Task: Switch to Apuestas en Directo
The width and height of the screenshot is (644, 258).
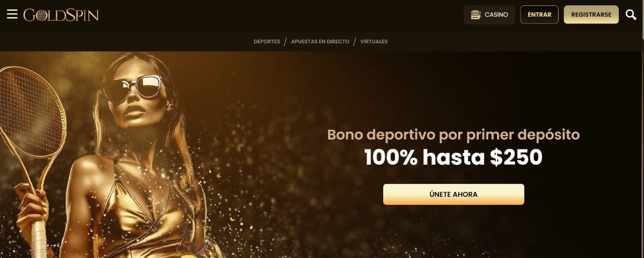Action: coord(320,41)
